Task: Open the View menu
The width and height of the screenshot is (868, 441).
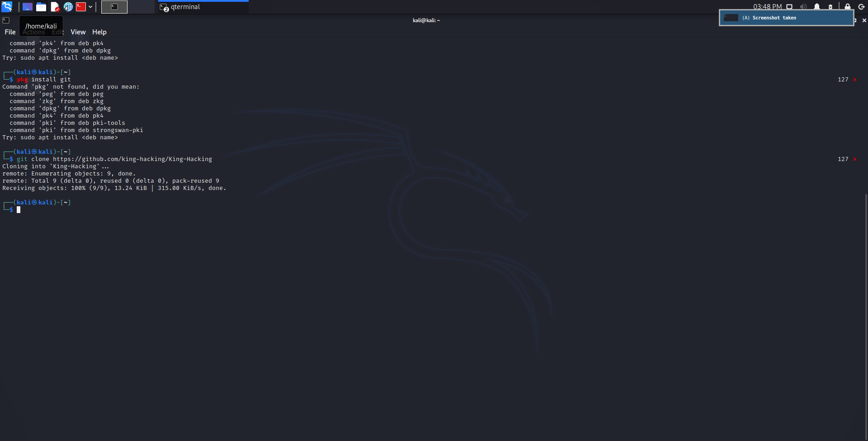Action: pos(78,32)
